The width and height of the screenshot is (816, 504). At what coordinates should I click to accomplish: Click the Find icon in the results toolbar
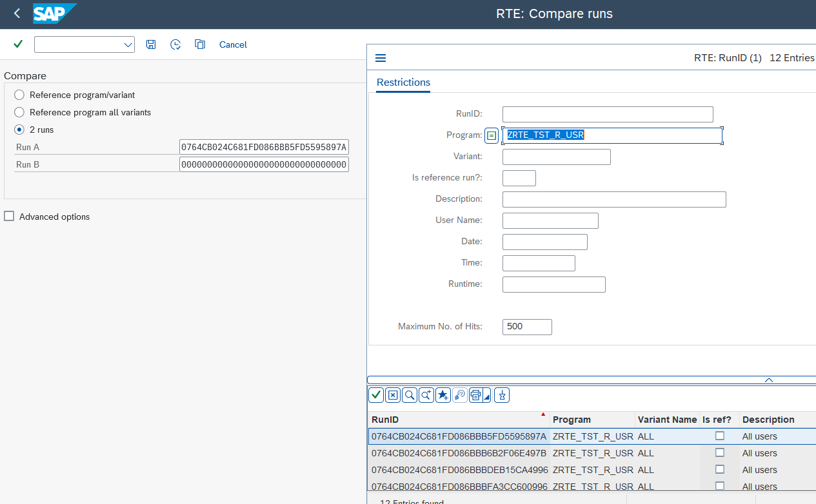pos(409,394)
